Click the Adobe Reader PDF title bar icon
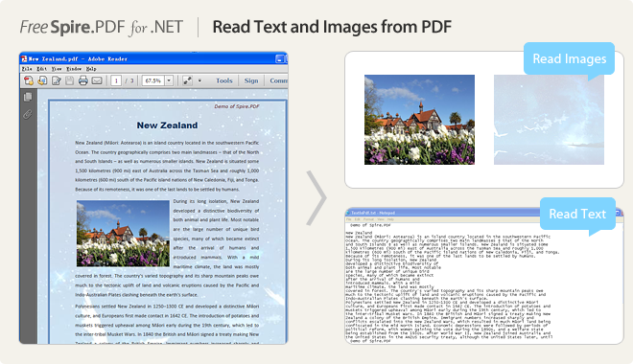The height and width of the screenshot is (364, 633). [24, 58]
